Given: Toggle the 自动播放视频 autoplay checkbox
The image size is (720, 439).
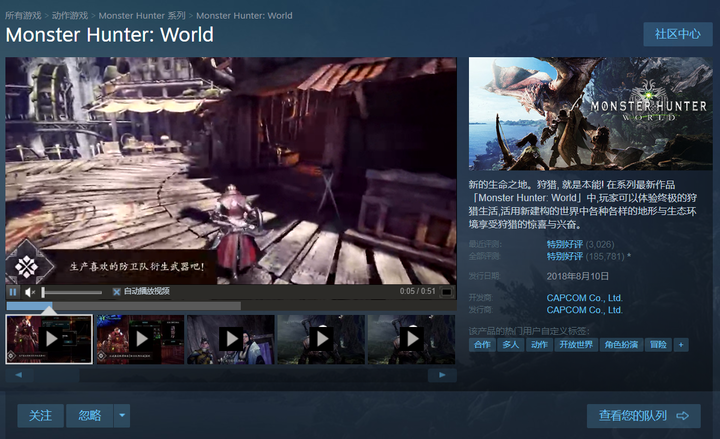Looking at the screenshot, I should pos(116,292).
